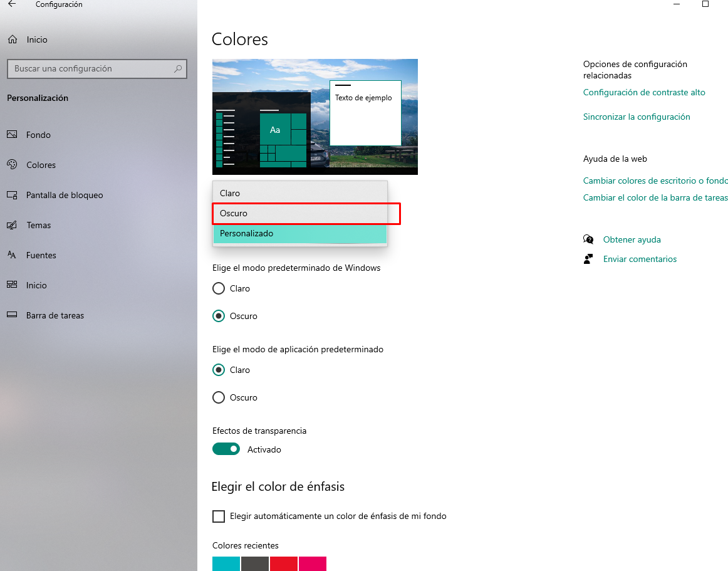728x571 pixels.
Task: Open Inicio via the home icon
Action: tap(12, 39)
